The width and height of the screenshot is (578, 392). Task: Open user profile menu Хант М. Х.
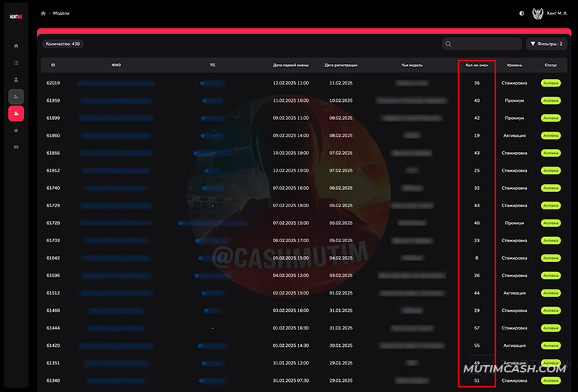click(x=550, y=13)
